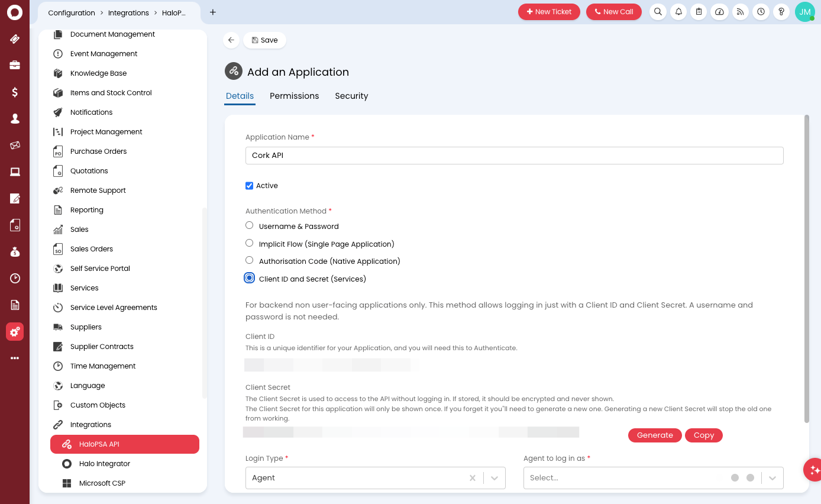Select the Details tab

tap(240, 96)
